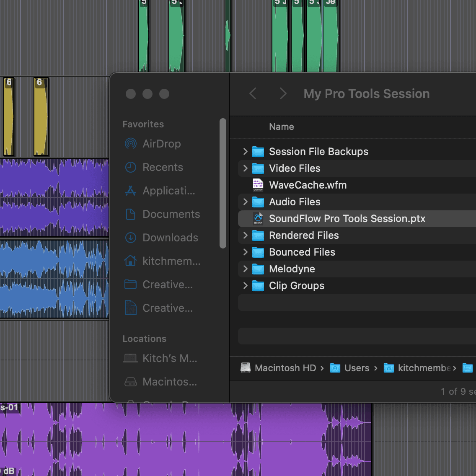Open the kitchmem... home folder in sidebar
This screenshot has width=476, height=476.
163,261
